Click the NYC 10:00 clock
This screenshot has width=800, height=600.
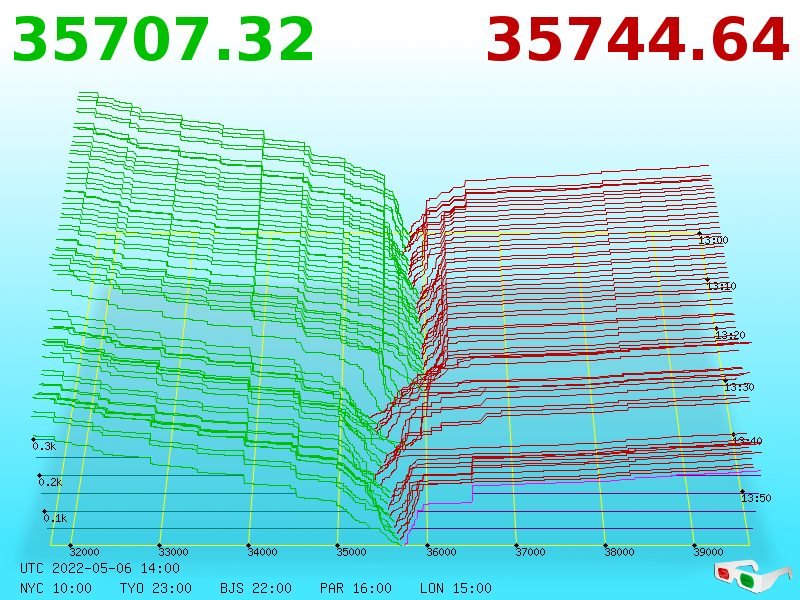coord(56,588)
